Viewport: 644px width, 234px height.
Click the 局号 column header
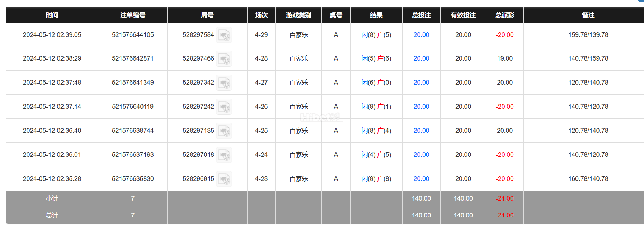[x=207, y=15]
